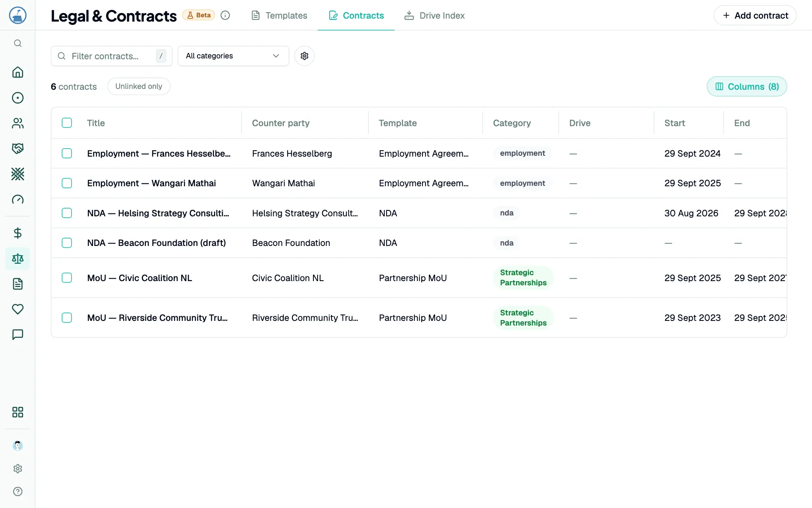Open the chat bubble icon in sidebar
This screenshot has height=508, width=812.
click(x=17, y=334)
